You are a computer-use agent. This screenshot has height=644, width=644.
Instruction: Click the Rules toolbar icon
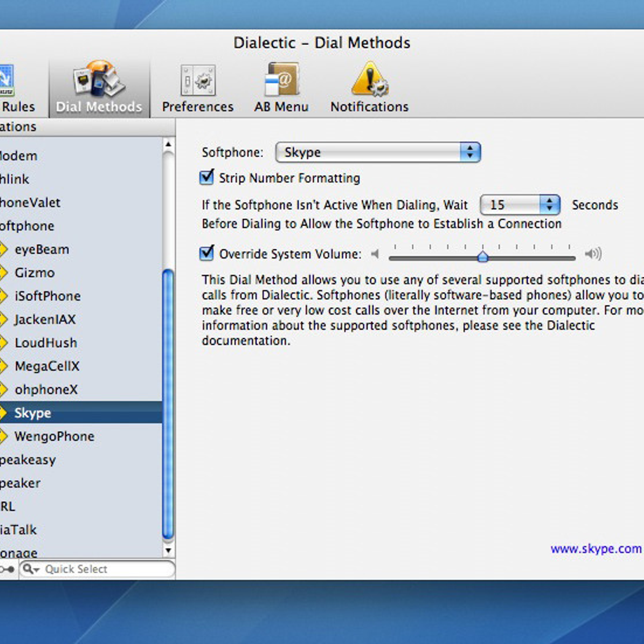(7, 80)
